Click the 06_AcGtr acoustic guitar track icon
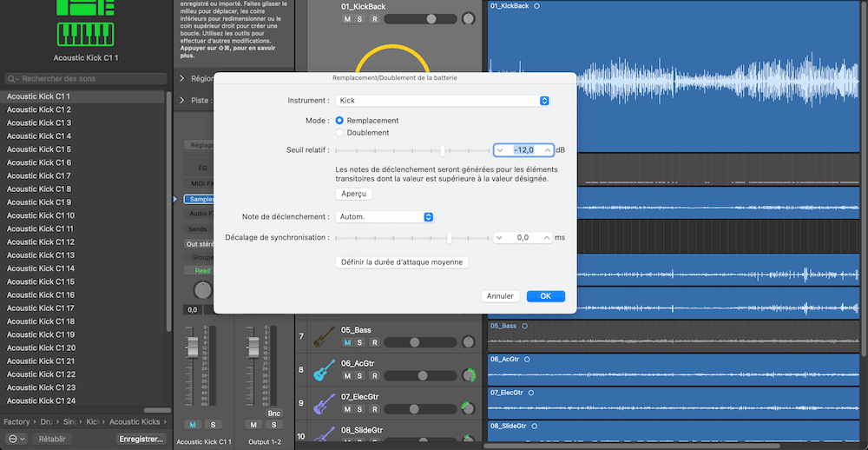 (325, 370)
